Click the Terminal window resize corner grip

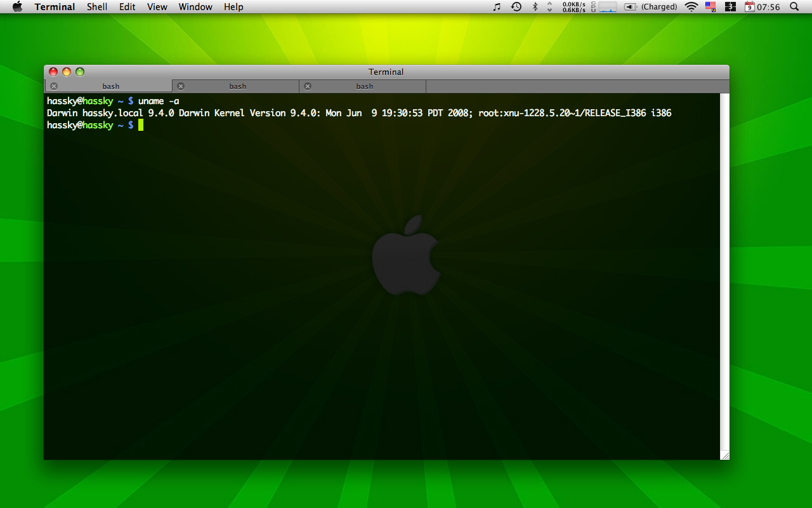click(x=725, y=455)
